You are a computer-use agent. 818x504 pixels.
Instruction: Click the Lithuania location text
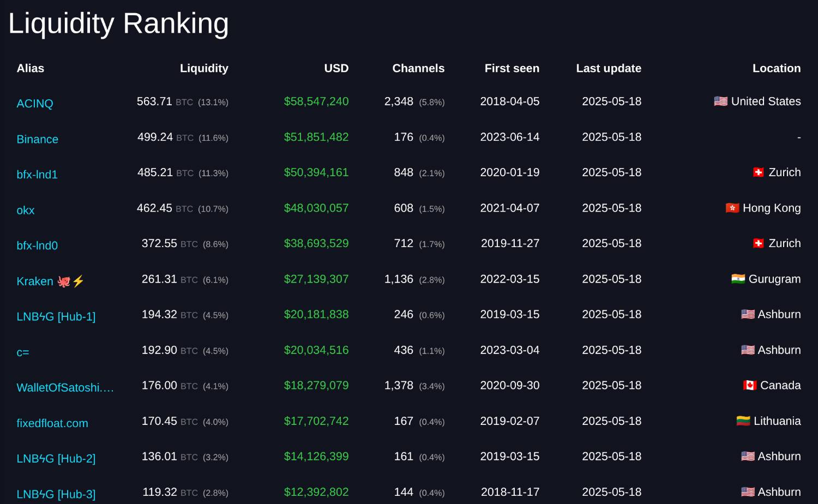(x=777, y=421)
